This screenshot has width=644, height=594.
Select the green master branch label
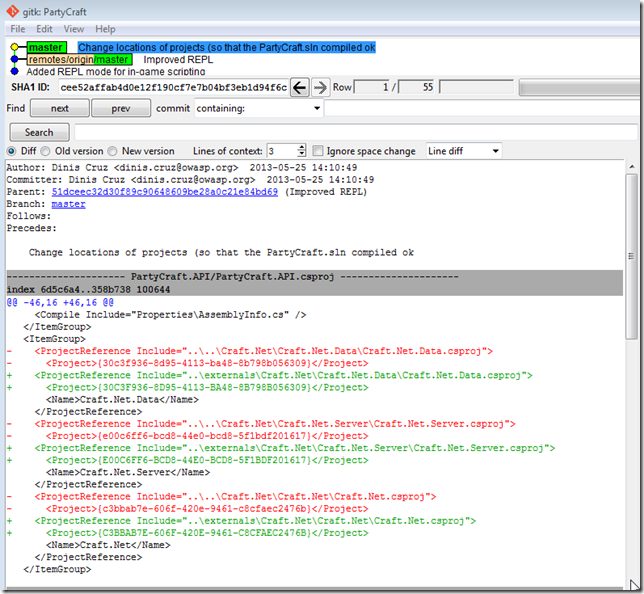tap(46, 47)
